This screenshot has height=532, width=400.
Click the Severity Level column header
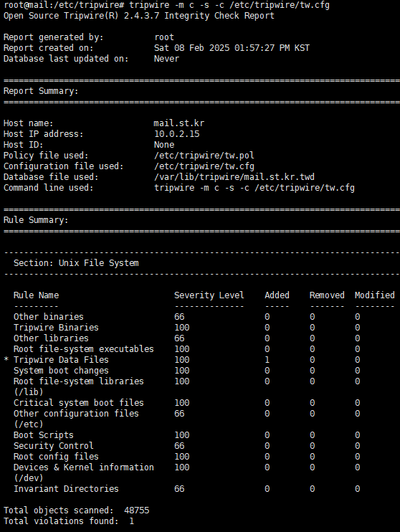click(x=209, y=295)
